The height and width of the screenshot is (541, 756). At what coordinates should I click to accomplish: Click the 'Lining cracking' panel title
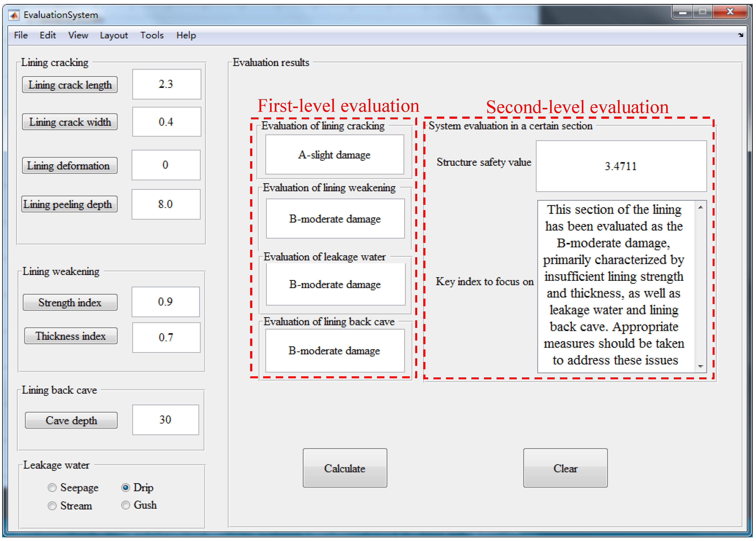(x=55, y=62)
